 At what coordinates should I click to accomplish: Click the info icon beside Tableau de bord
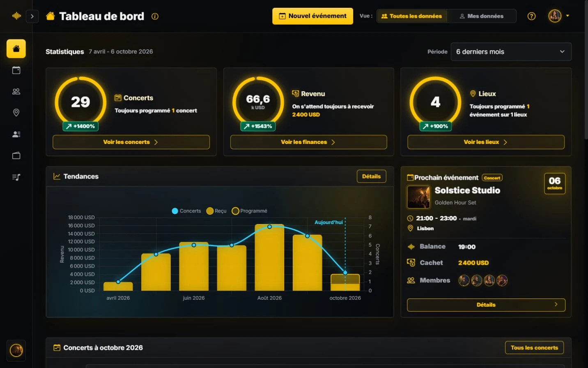(155, 16)
